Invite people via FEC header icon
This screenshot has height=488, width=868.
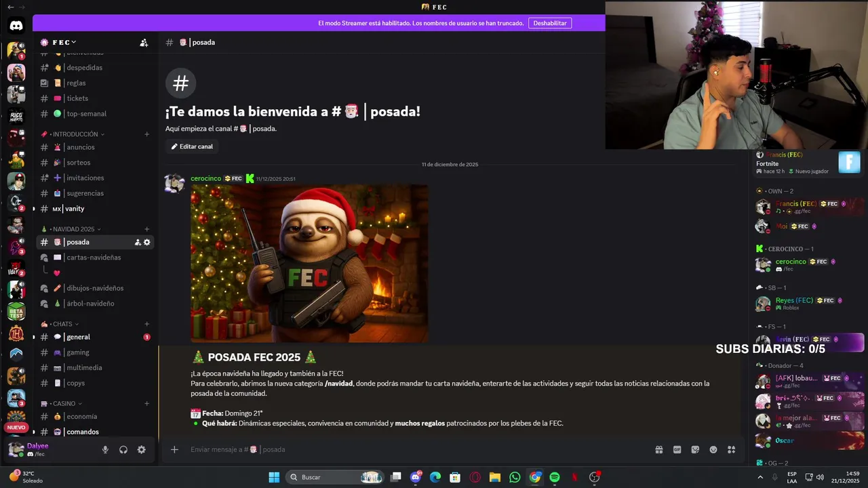click(144, 42)
